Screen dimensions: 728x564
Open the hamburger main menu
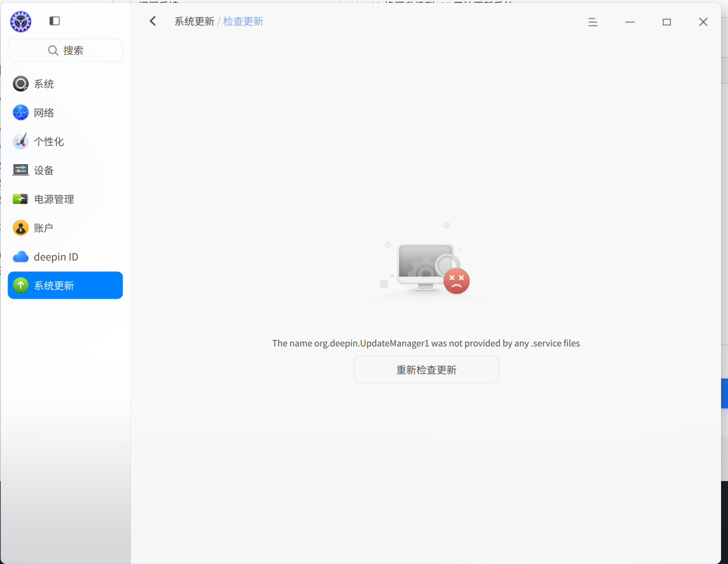pos(593,22)
